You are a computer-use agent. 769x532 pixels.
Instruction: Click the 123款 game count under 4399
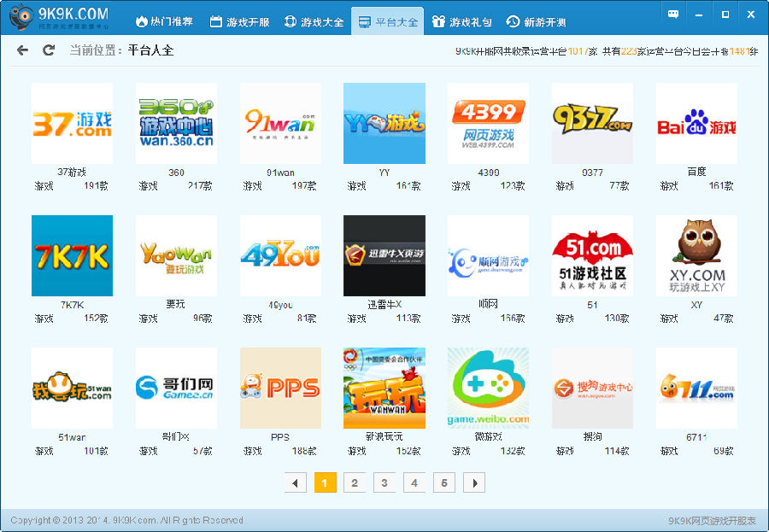click(513, 186)
